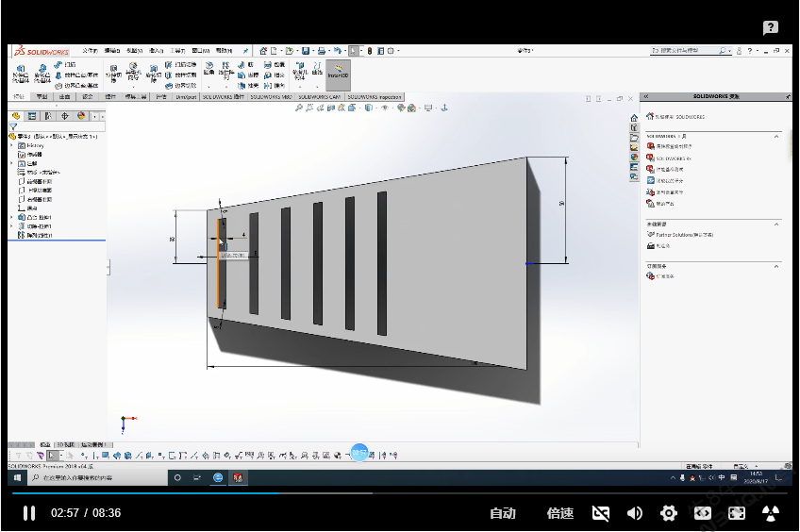800x532 pixels.
Task: Open the Undo dropdown arrow
Action: (344, 51)
